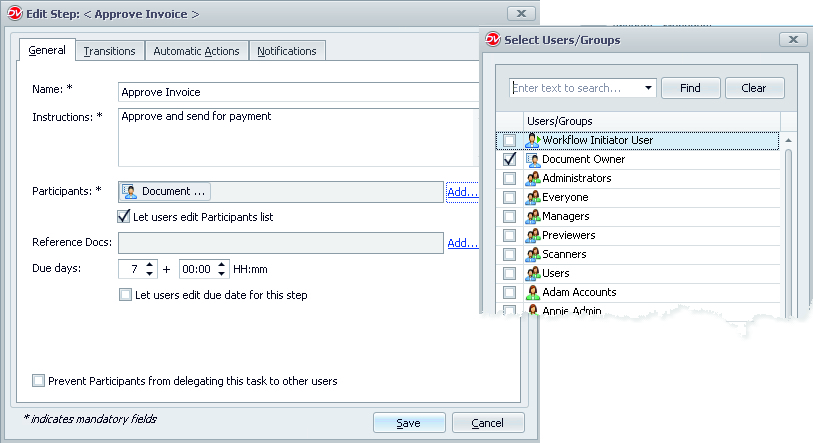Click the Previewers group icon
This screenshot has height=443, width=813.
[x=532, y=236]
